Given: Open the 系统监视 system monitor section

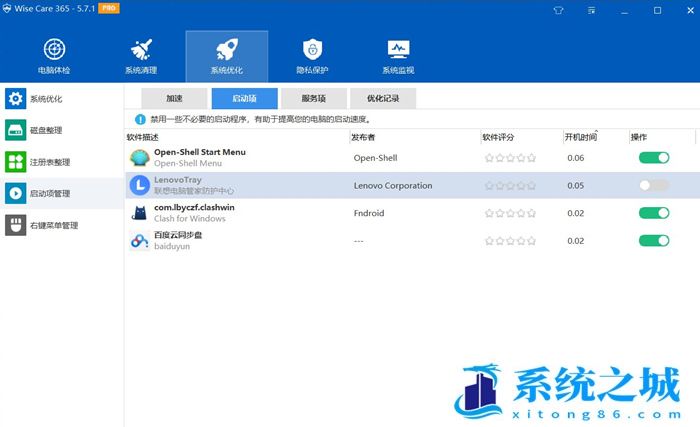Looking at the screenshot, I should coord(397,56).
